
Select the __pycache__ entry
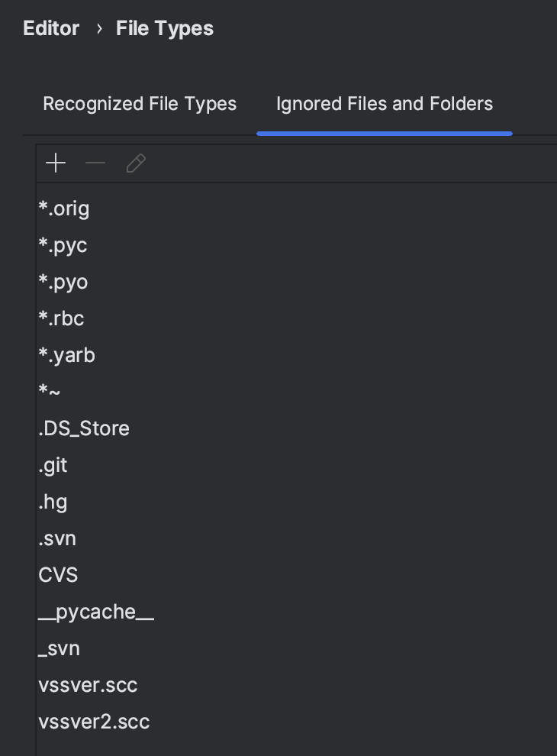pyautogui.click(x=96, y=611)
